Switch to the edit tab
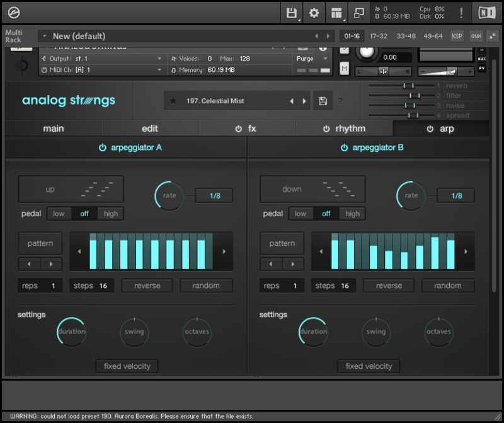The height and width of the screenshot is (423, 504). (x=150, y=129)
